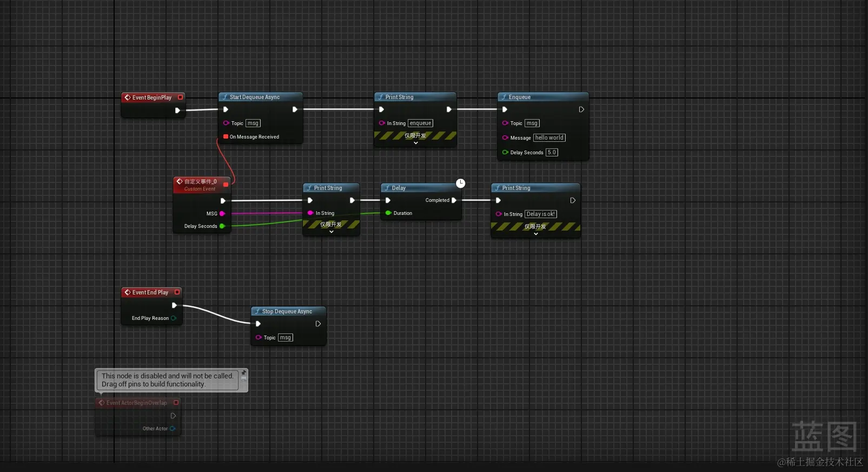The image size is (868, 472).
Task: Click On Message Received delegate pin
Action: (x=226, y=137)
